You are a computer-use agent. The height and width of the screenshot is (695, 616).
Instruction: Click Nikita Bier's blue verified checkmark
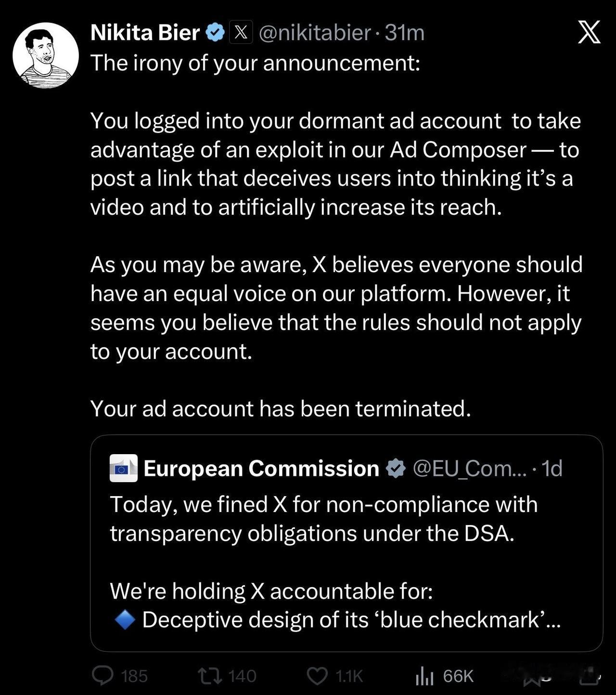216,33
